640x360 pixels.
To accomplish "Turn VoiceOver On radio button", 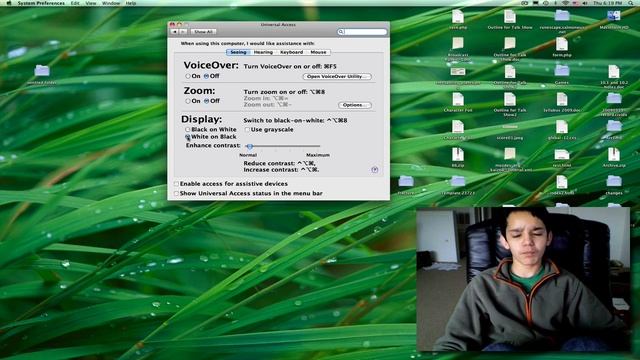I will (188, 76).
